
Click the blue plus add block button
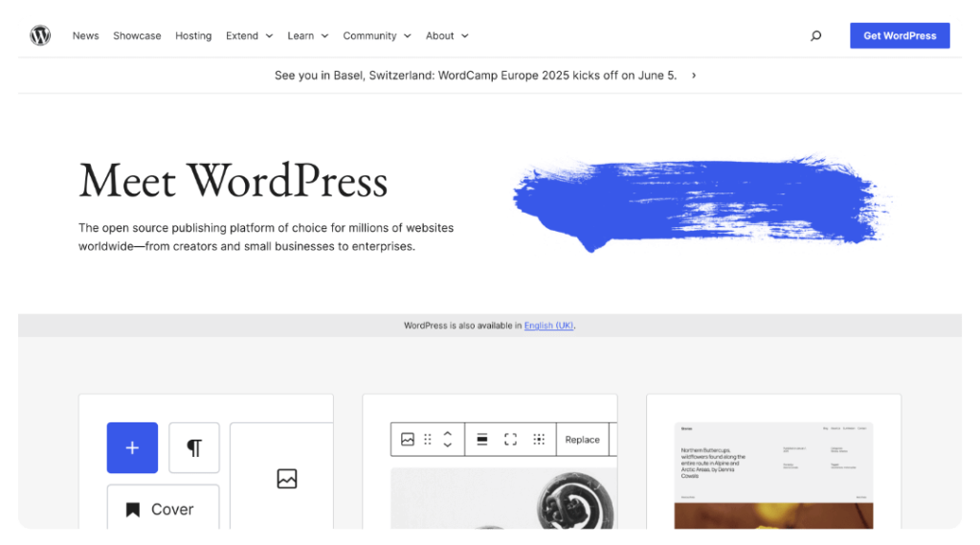coord(132,447)
